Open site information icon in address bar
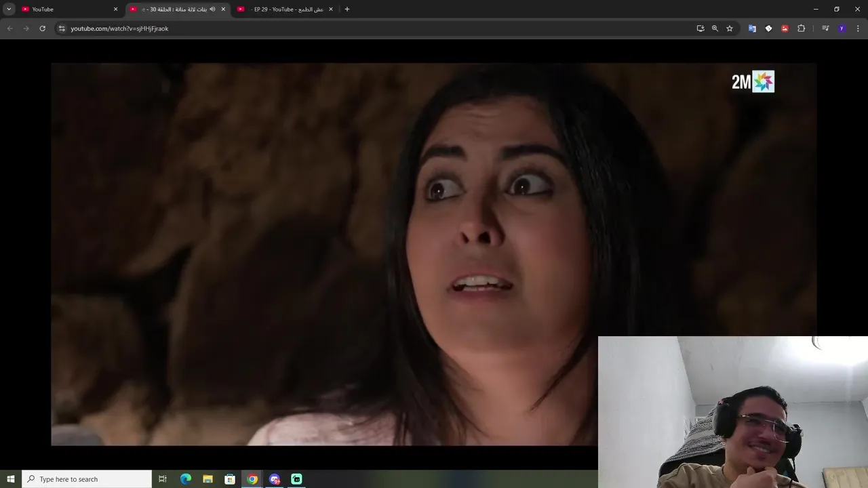 coord(62,28)
